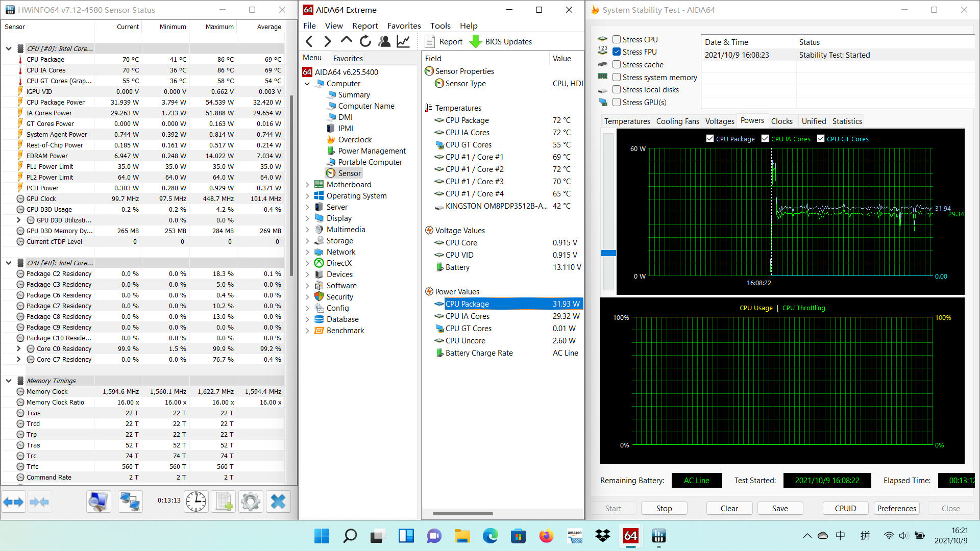Expand the Display tree node
This screenshot has height=551, width=980.
coord(307,218)
